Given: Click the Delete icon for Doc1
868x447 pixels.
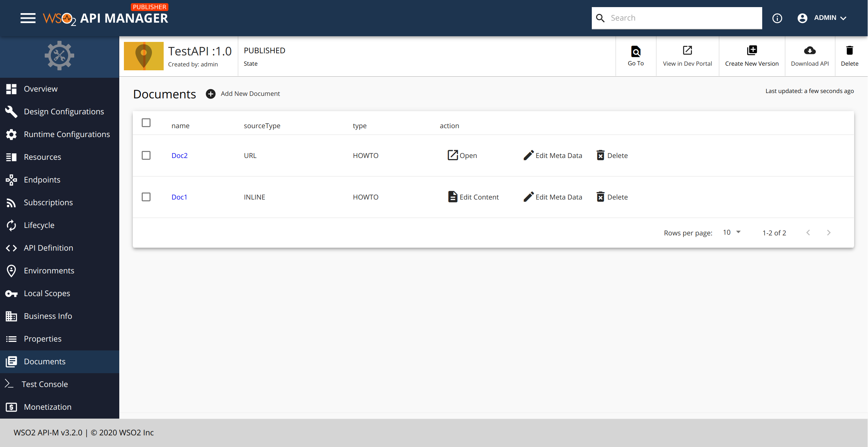Looking at the screenshot, I should pos(600,197).
